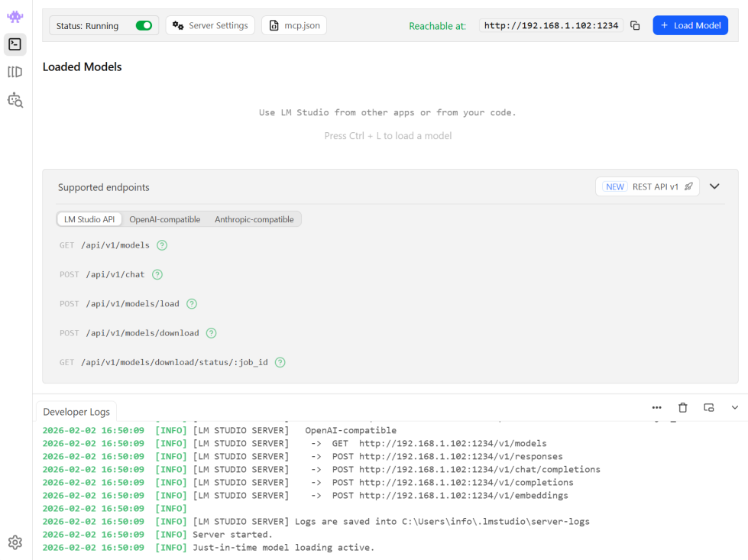Image resolution: width=748 pixels, height=560 pixels.
Task: Copy the server URL with the copy icon
Action: (x=635, y=26)
